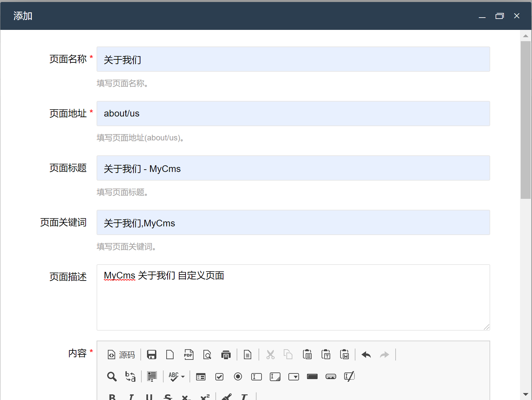Click the Undo arrow in the editor
This screenshot has height=400, width=532.
coord(366,355)
